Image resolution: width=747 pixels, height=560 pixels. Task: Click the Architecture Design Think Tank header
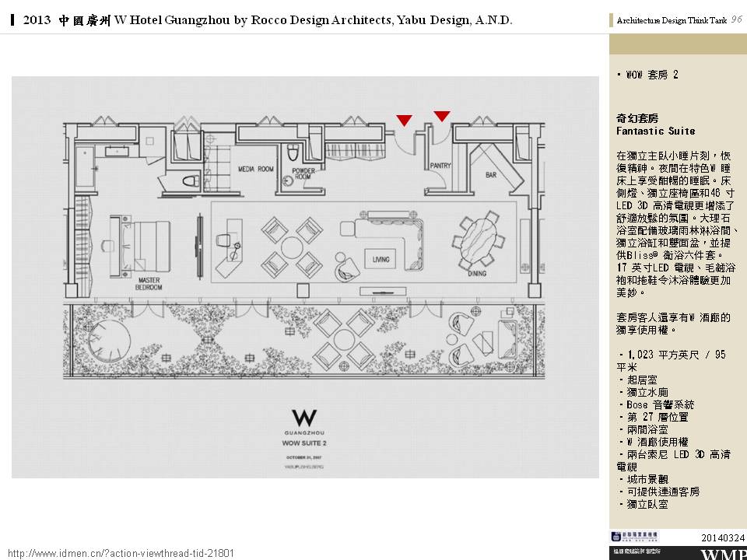672,21
